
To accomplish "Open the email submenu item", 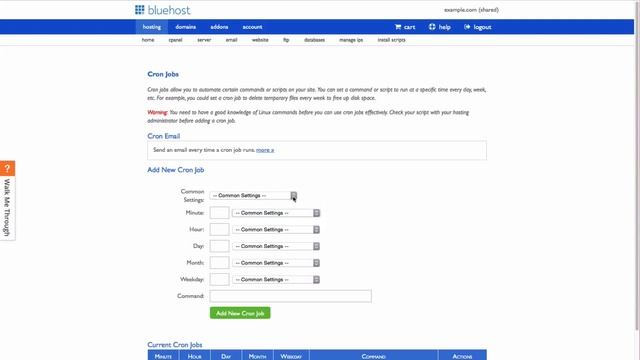I will point(231,40).
